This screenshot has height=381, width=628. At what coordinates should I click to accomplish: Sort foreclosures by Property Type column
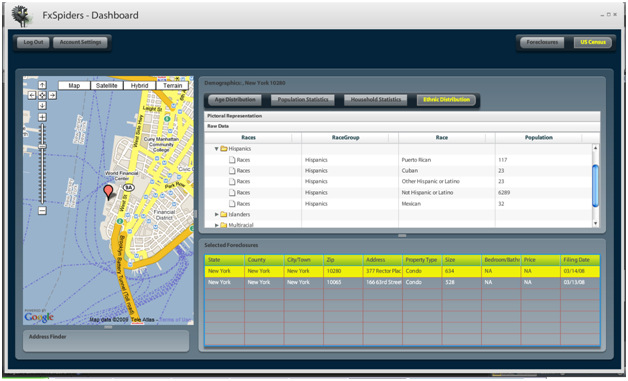pos(422,260)
